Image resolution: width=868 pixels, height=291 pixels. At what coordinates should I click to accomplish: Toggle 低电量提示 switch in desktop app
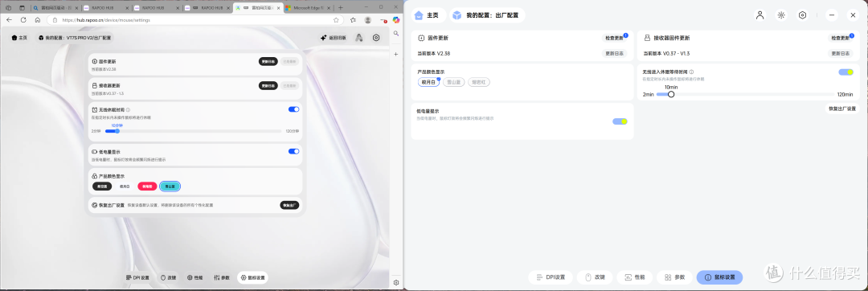coord(620,121)
